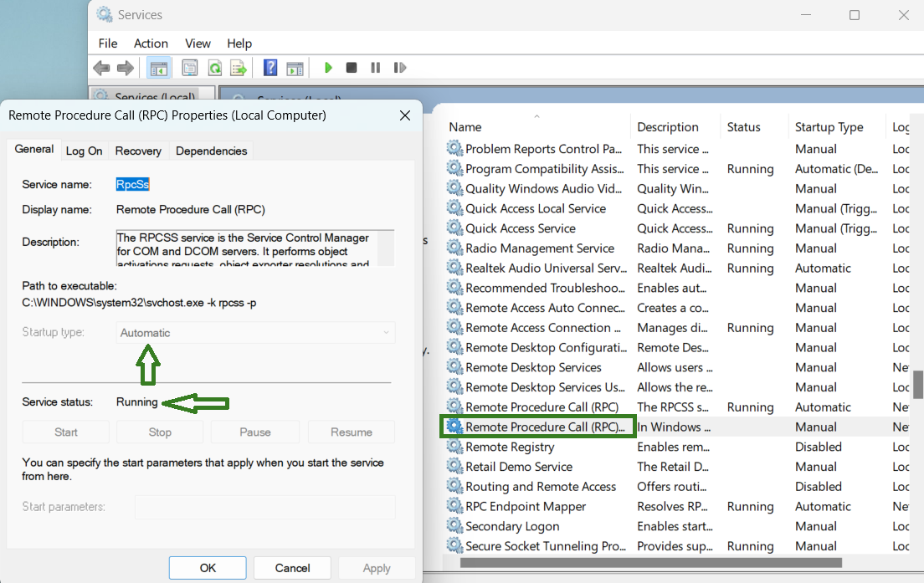Click the Pause Service toolbar icon
Screen dimensions: 924x583
click(375, 68)
